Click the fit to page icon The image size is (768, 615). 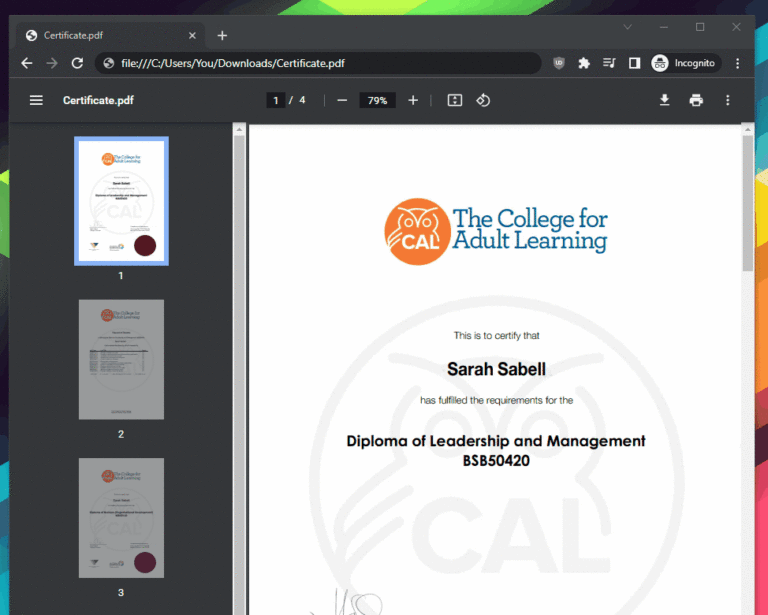coord(455,100)
